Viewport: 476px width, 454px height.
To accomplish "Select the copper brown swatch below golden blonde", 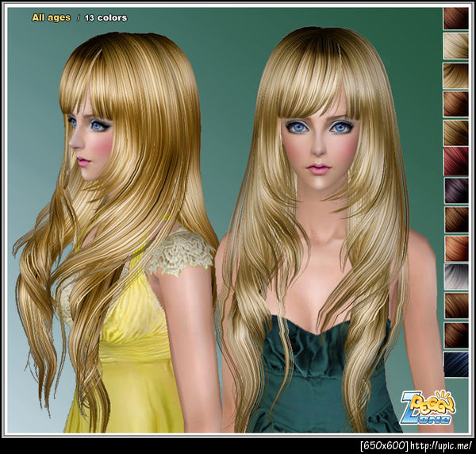I will point(455,104).
